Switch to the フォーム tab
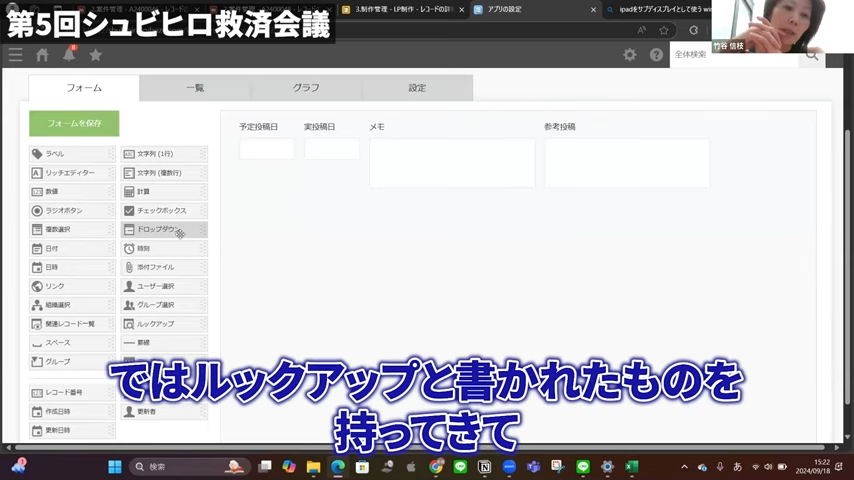The image size is (854, 480). [x=84, y=88]
